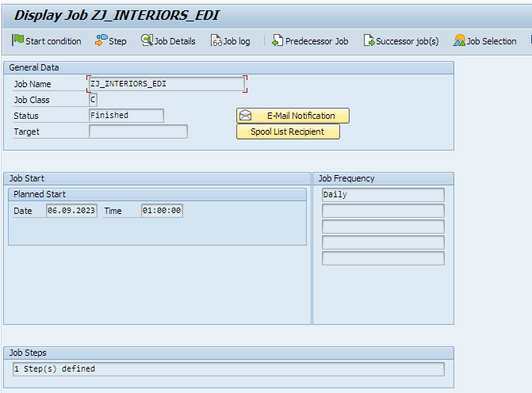Select the Job Name input field

pos(166,84)
